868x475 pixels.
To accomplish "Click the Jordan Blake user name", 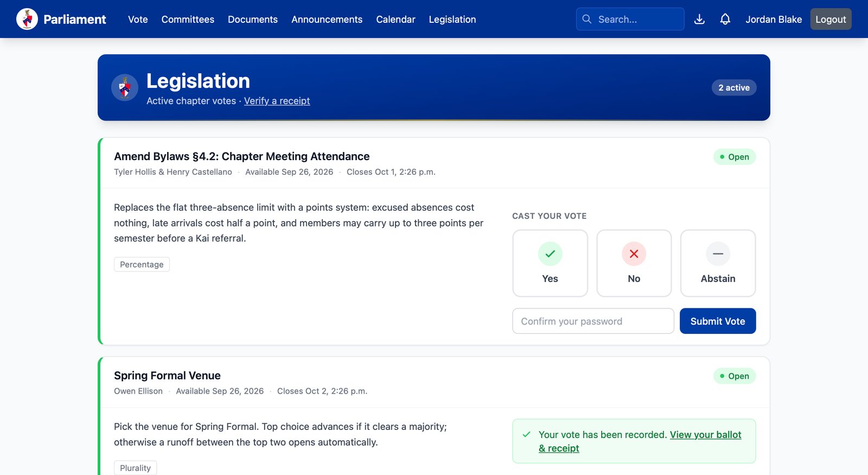I will coord(774,19).
